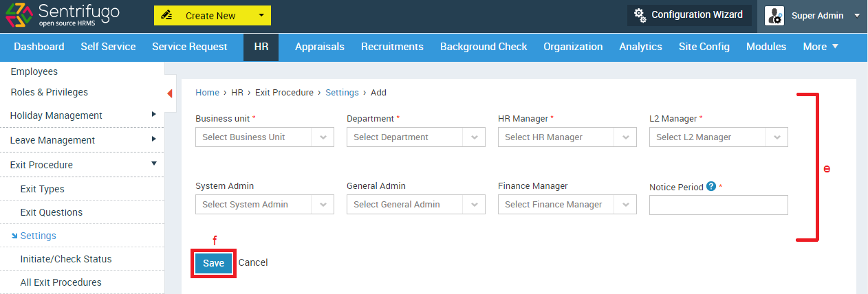Switch to the Recruitments tab
Viewport: 868px width, 294px height.
point(392,47)
